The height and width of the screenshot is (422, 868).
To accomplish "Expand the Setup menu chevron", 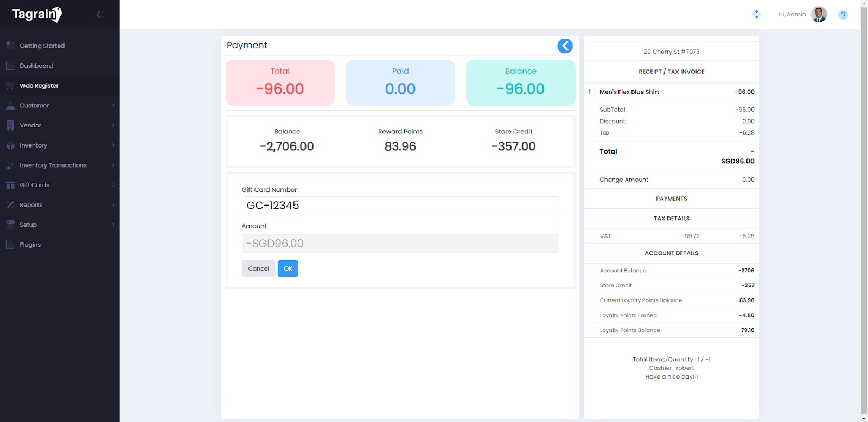I will pos(113,225).
